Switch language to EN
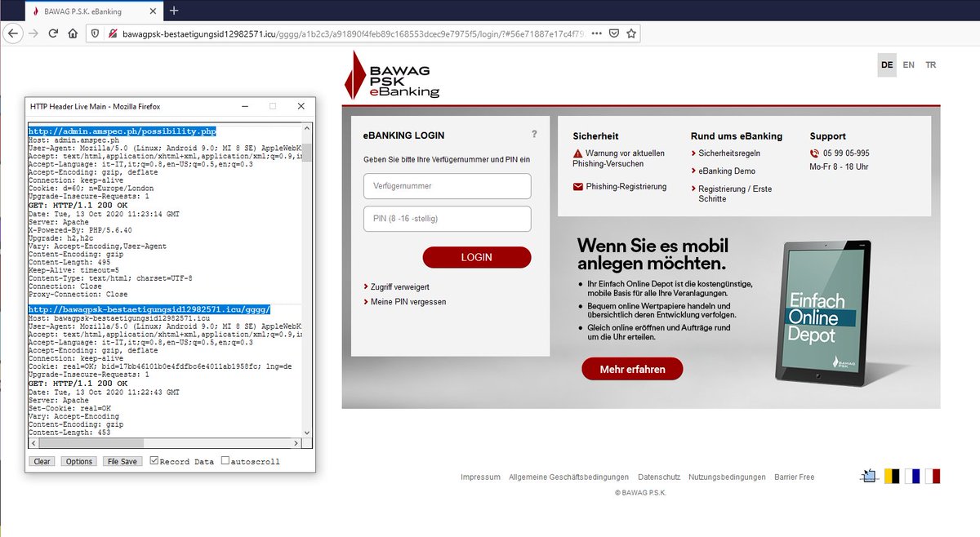Screen dimensions: 980x537 pyautogui.click(x=909, y=64)
